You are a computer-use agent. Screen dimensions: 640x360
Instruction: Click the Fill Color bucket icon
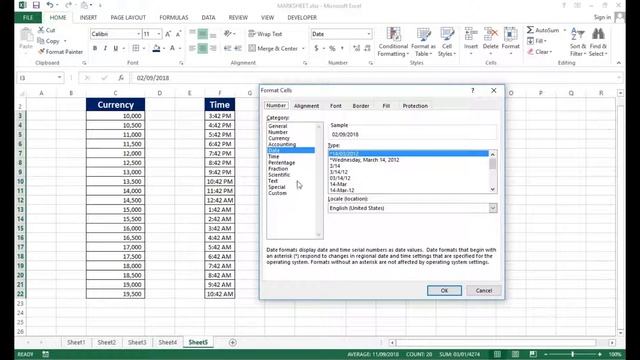[x=156, y=48]
